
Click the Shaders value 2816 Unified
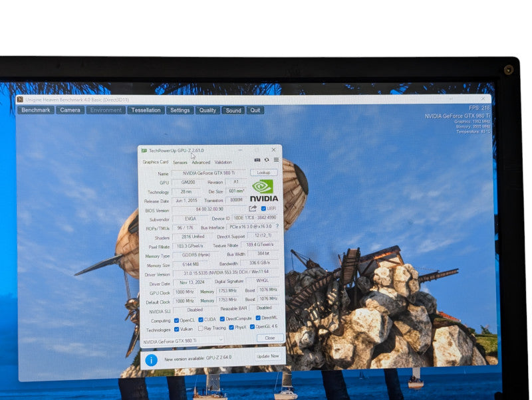(x=193, y=237)
